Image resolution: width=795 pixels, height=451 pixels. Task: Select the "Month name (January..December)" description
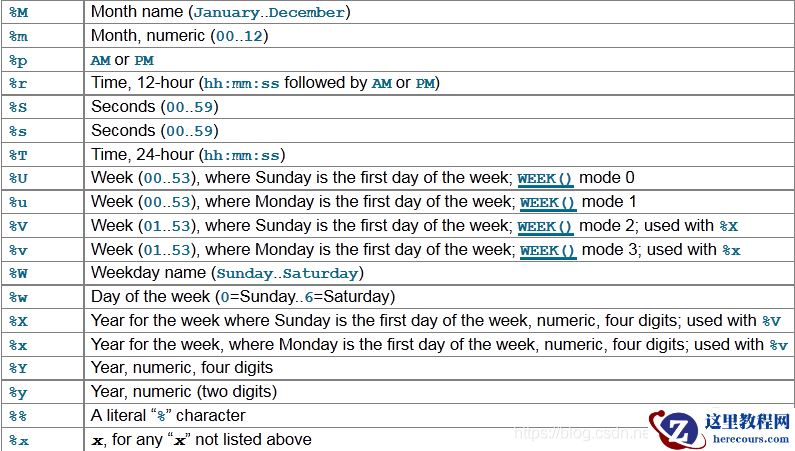[x=220, y=13]
